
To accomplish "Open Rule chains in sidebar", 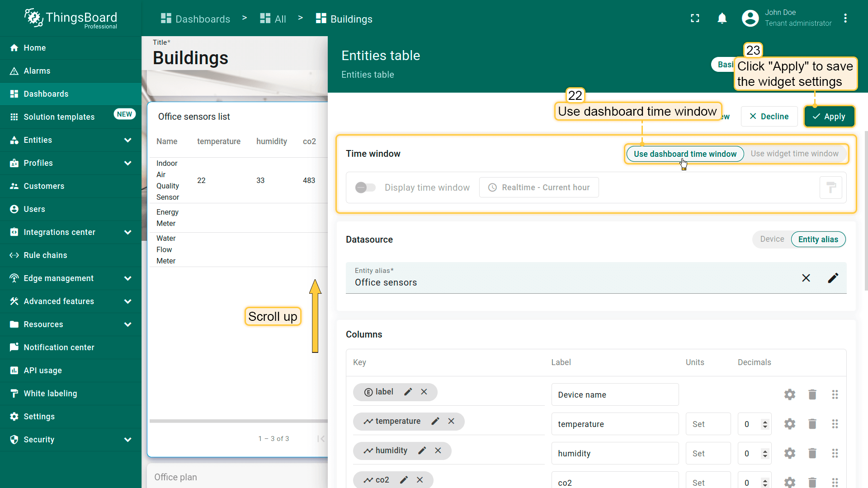I will coord(45,255).
